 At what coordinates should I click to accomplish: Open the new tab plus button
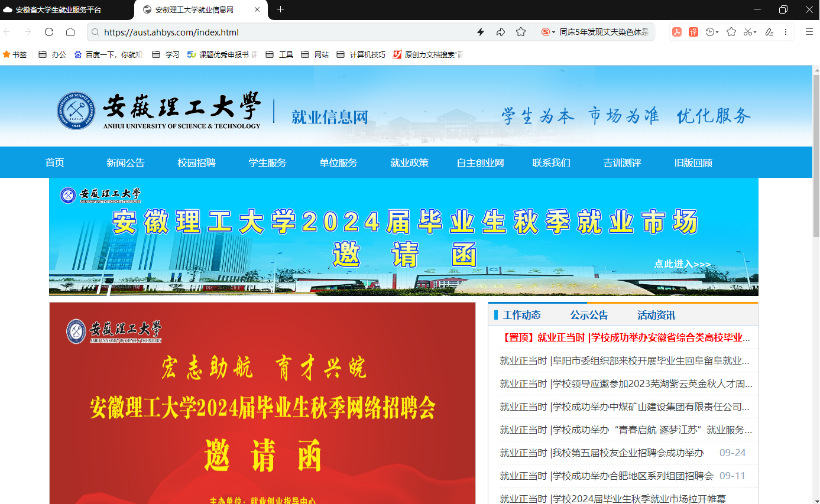pos(281,9)
